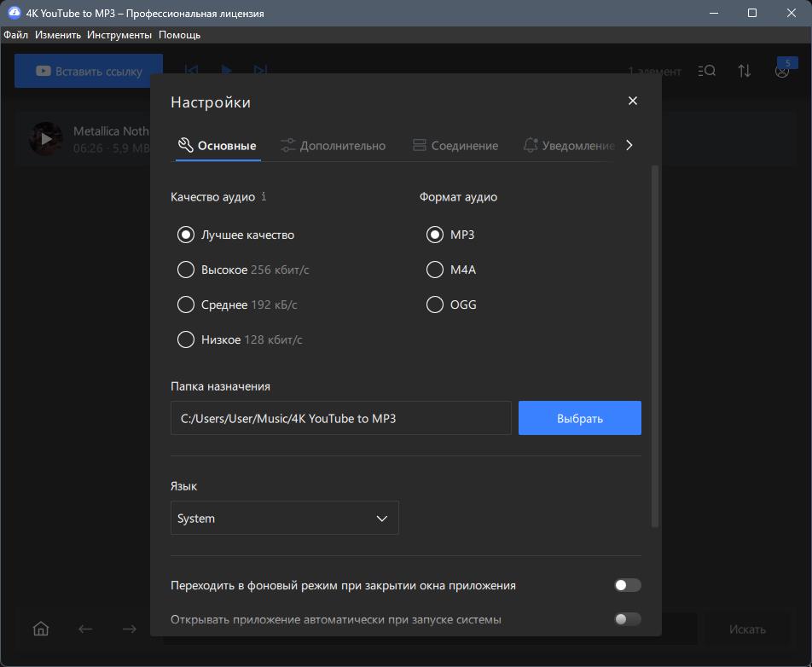Click the info icon beside Качество аудио
The height and width of the screenshot is (667, 812).
pos(264,197)
